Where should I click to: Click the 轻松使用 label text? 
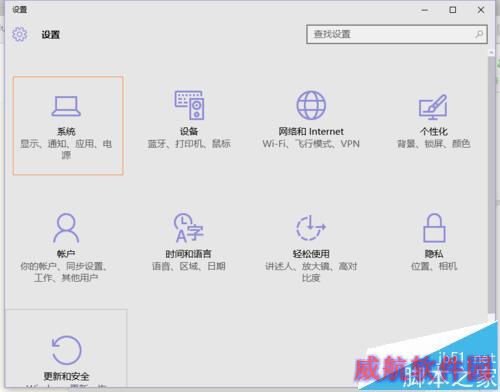311,254
